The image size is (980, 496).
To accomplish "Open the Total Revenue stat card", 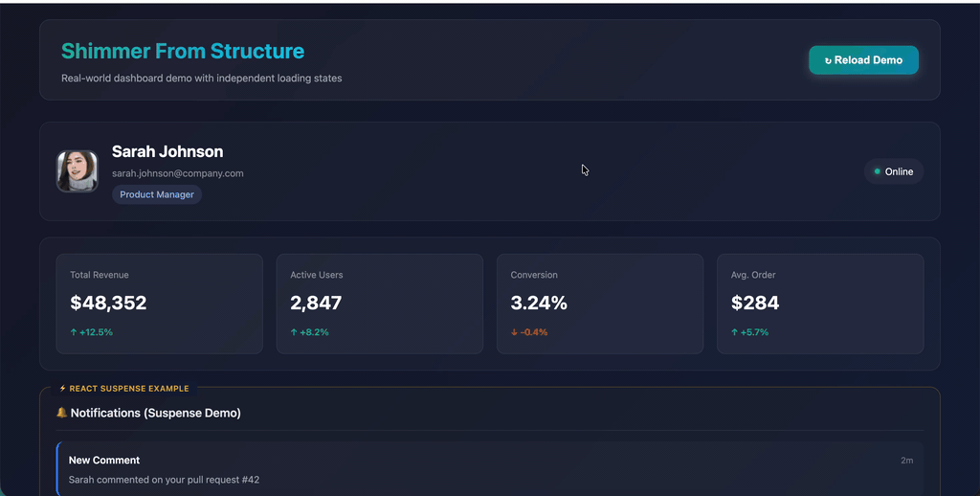I will [160, 304].
